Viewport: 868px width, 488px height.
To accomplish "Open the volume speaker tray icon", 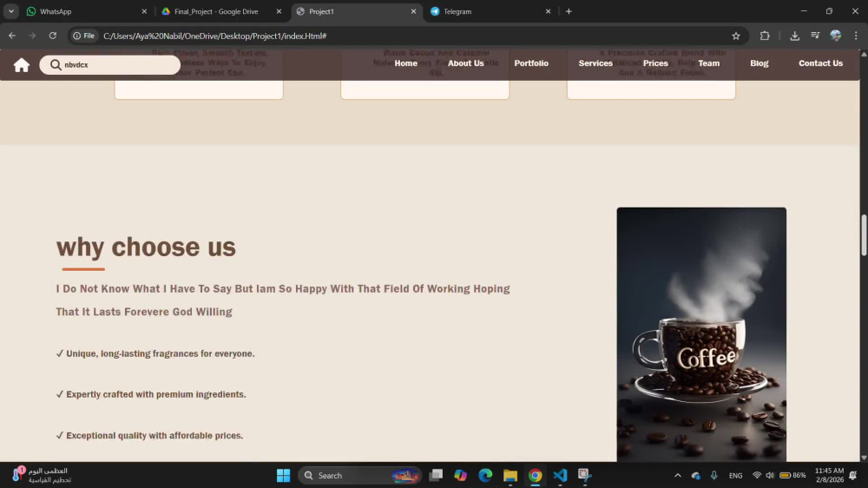I will pyautogui.click(x=770, y=475).
